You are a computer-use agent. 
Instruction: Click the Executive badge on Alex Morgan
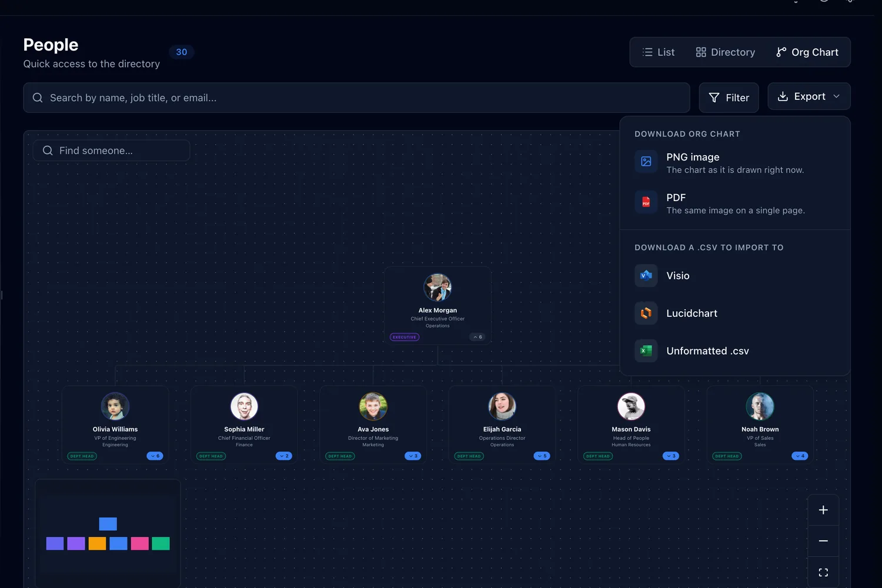point(405,337)
